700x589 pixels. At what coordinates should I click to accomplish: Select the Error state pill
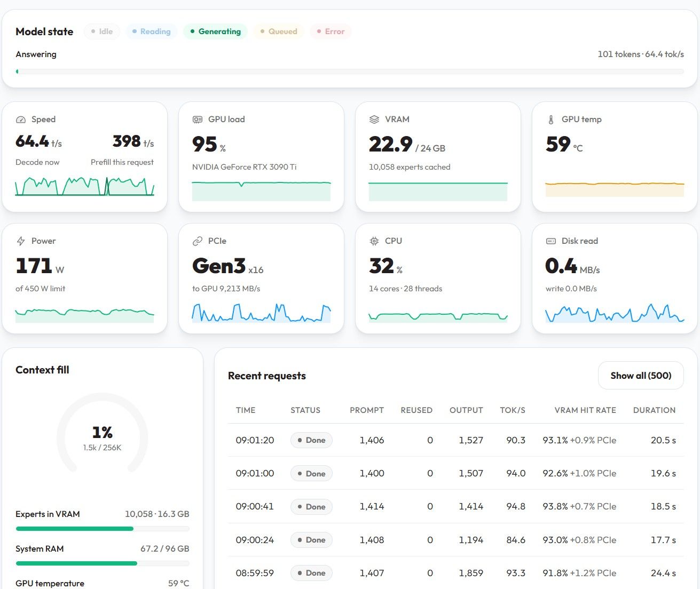330,31
